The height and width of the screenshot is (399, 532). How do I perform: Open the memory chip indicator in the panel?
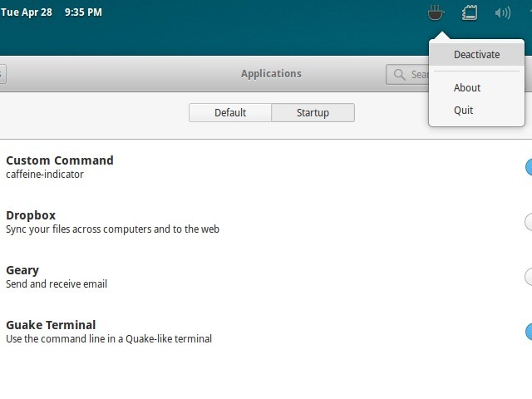(470, 12)
